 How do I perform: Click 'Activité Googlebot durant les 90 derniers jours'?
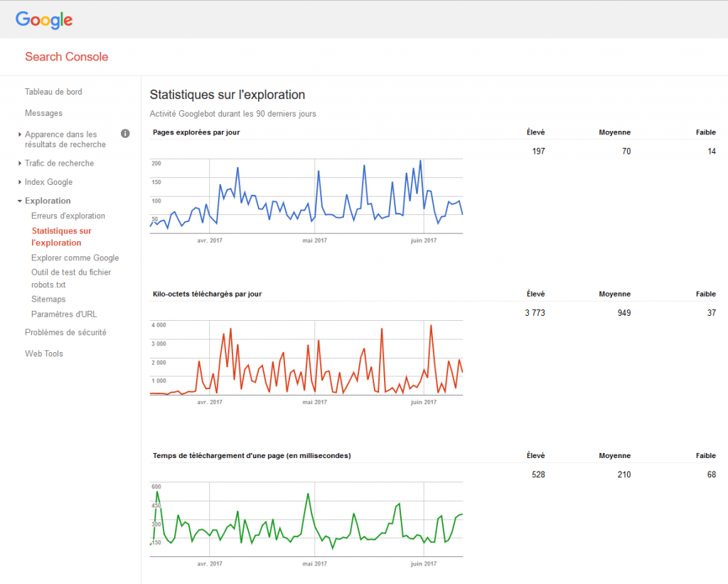(232, 114)
